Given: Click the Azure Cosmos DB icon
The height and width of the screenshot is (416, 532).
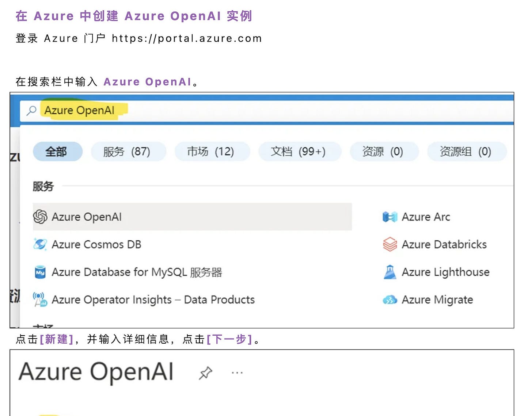Looking at the screenshot, I should [x=40, y=244].
